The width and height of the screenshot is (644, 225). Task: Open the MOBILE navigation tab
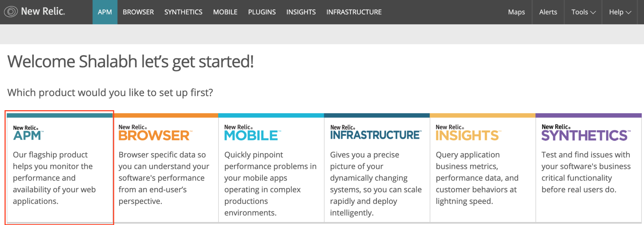[225, 12]
